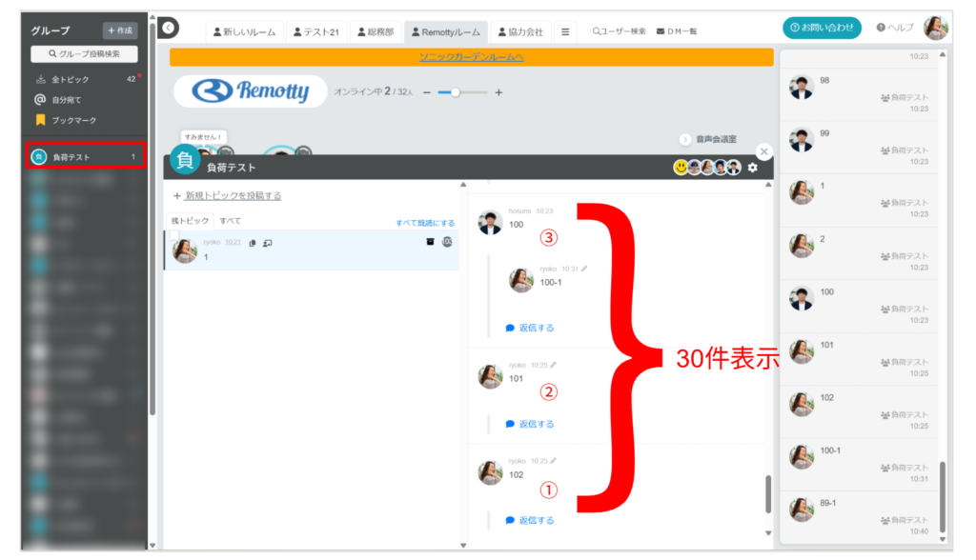Image resolution: width=976 pixels, height=560 pixels.
Task: Click すべて既読にする link
Action: point(425,223)
